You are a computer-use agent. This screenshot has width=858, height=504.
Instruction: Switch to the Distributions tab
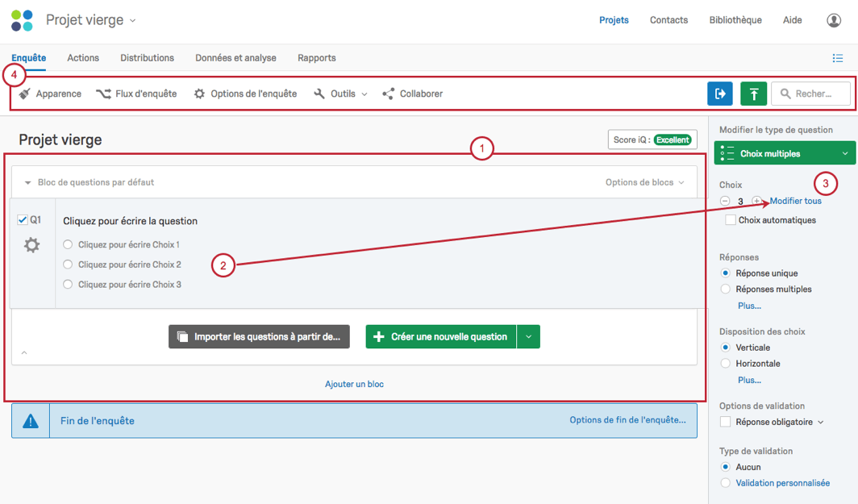coord(148,58)
